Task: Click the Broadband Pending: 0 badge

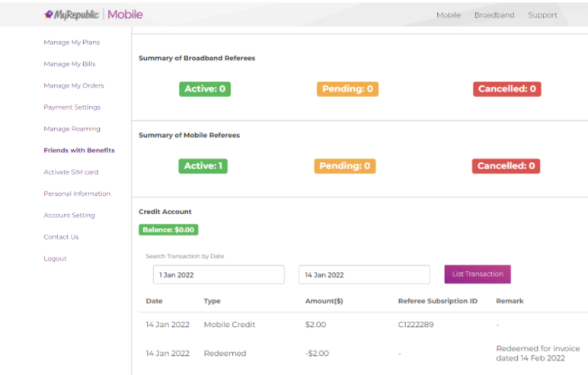Action: click(x=347, y=89)
